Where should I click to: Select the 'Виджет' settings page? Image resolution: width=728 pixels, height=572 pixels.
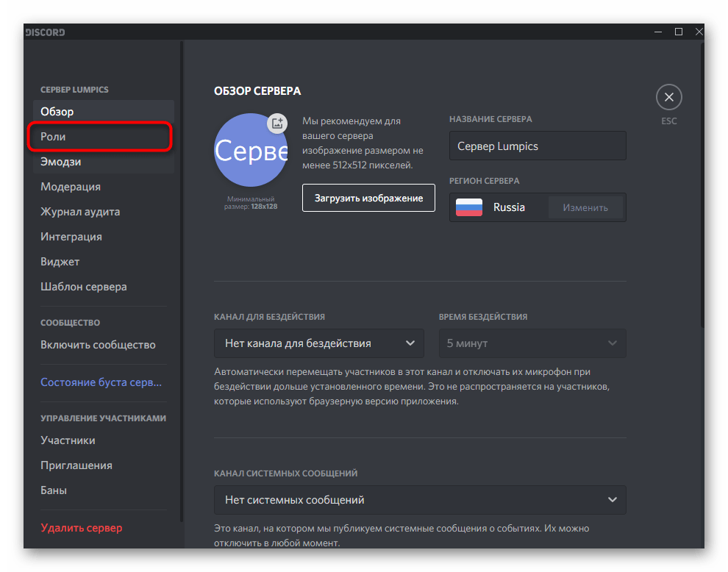pos(60,261)
